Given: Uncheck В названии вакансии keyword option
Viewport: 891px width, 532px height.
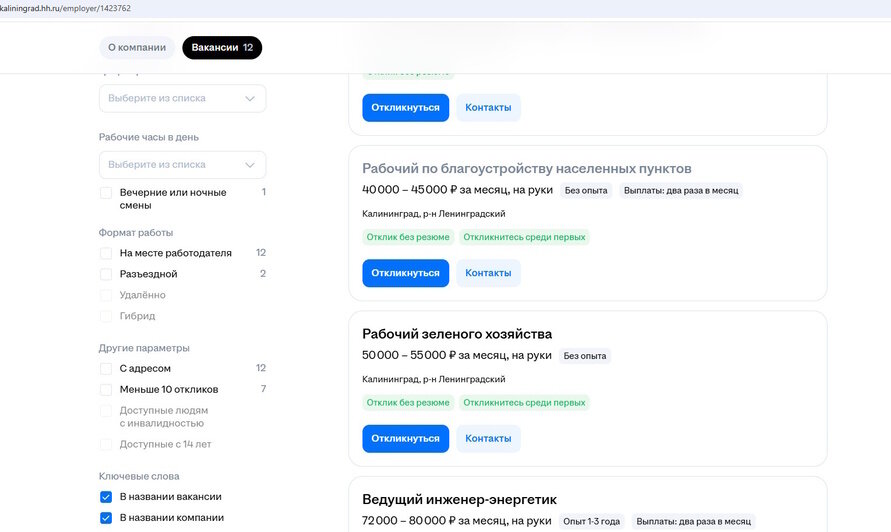Looking at the screenshot, I should (x=106, y=497).
